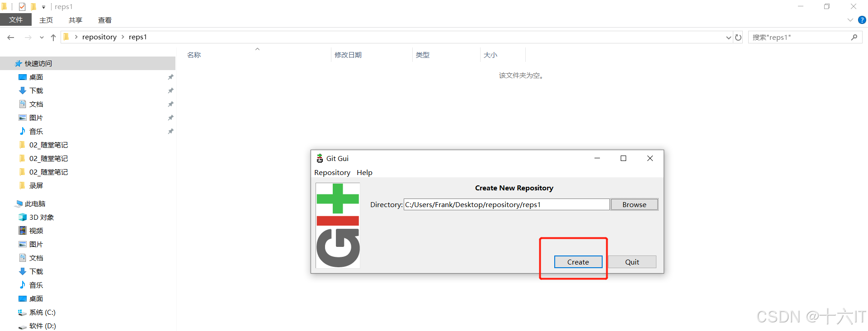The image size is (868, 331).
Task: Minimize the Git Gui window
Action: (x=597, y=158)
